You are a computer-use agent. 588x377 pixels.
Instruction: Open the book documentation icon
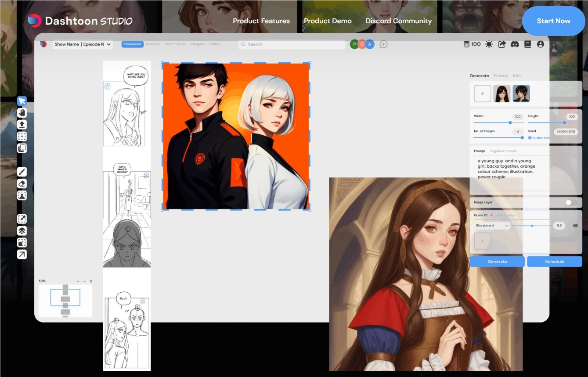(x=528, y=44)
